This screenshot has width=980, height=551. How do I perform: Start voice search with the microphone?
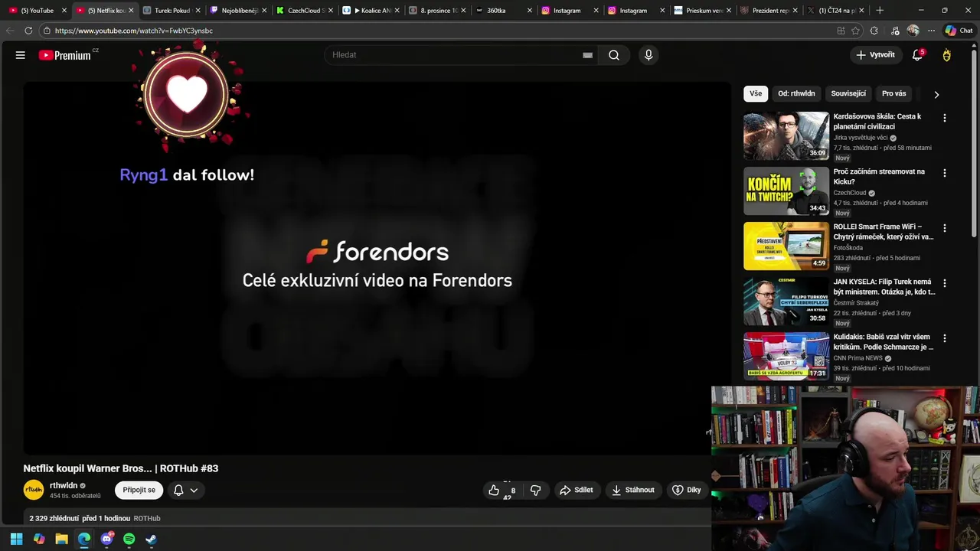(648, 55)
